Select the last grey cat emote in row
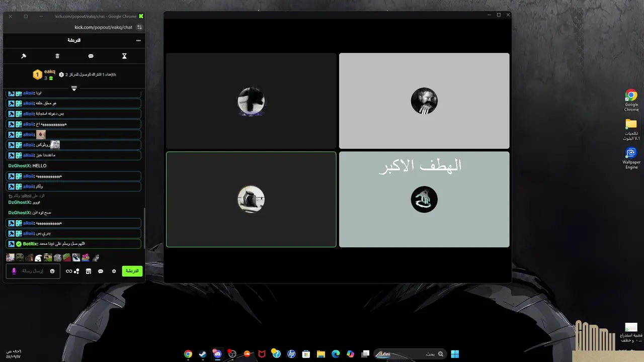This screenshot has width=644, height=362. (x=95, y=257)
